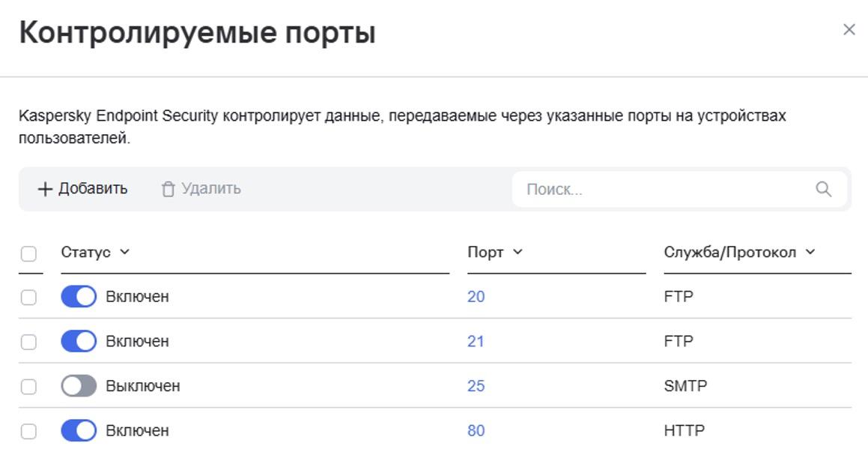
Task: Expand the Порт column dropdown chevron
Action: point(518,252)
